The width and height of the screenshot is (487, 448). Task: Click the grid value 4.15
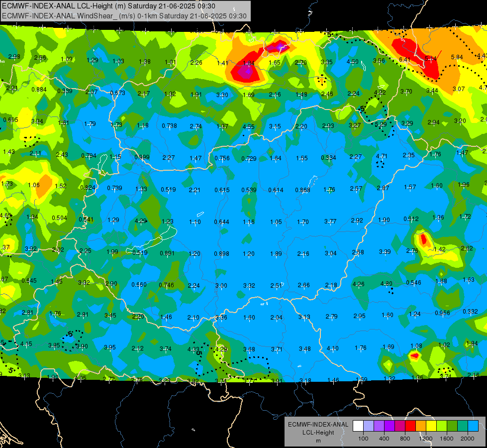pos(26,344)
